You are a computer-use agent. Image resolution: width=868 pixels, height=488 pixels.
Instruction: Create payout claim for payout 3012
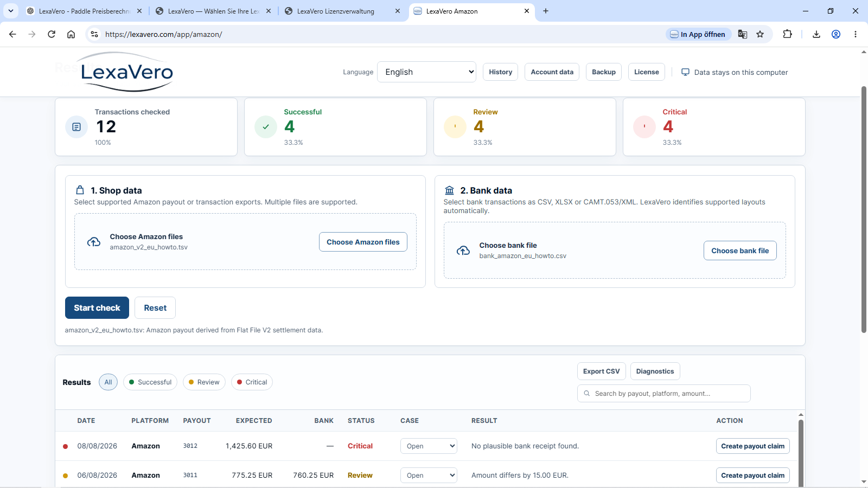tap(752, 446)
